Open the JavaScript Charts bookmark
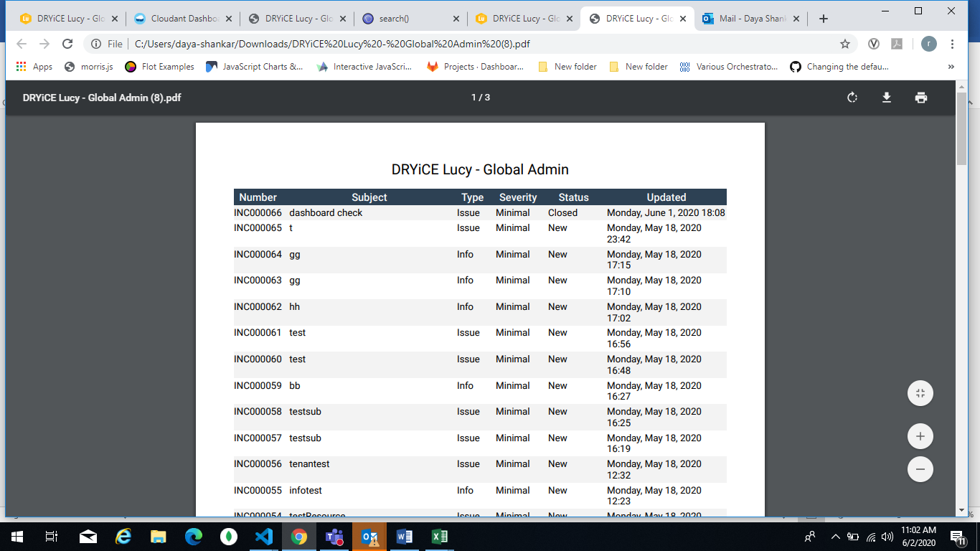 click(x=255, y=67)
